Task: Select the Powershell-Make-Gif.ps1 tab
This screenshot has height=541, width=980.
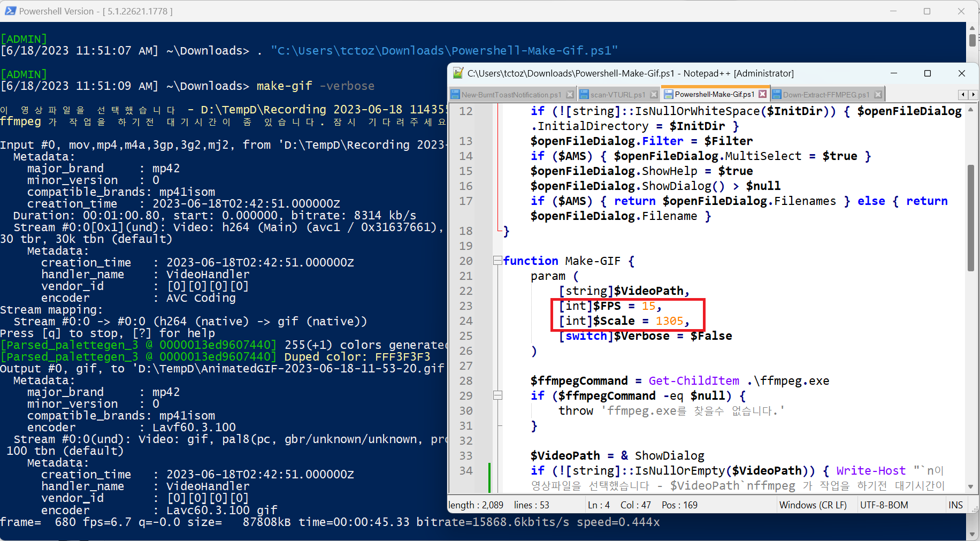Action: pos(715,94)
